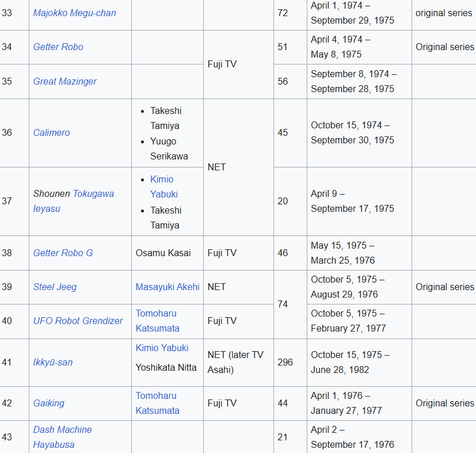Select dates ending August 29, 1976

348,287
